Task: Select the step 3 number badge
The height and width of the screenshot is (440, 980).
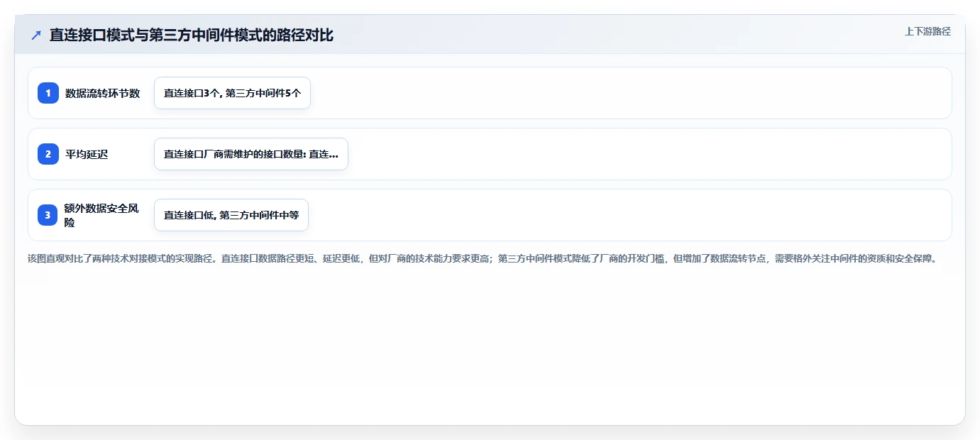Action: (48, 215)
